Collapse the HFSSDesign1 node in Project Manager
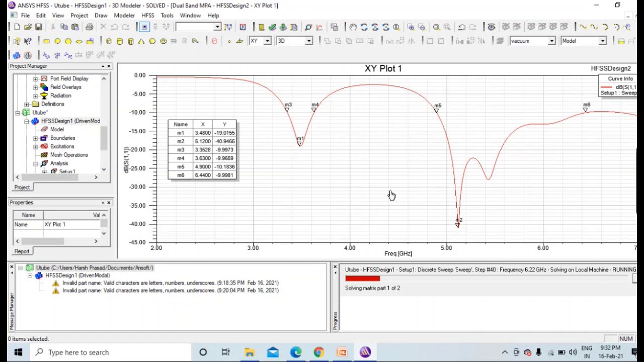644x362 pixels. point(27,121)
